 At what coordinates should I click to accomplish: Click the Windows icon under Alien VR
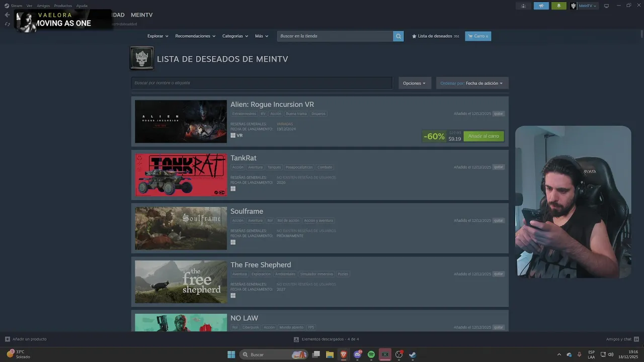[x=233, y=135]
